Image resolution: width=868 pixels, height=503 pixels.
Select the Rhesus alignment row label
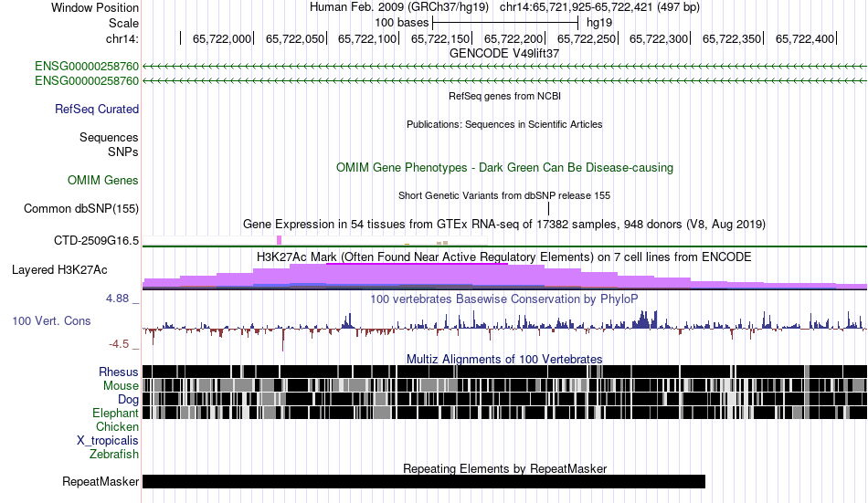click(119, 372)
